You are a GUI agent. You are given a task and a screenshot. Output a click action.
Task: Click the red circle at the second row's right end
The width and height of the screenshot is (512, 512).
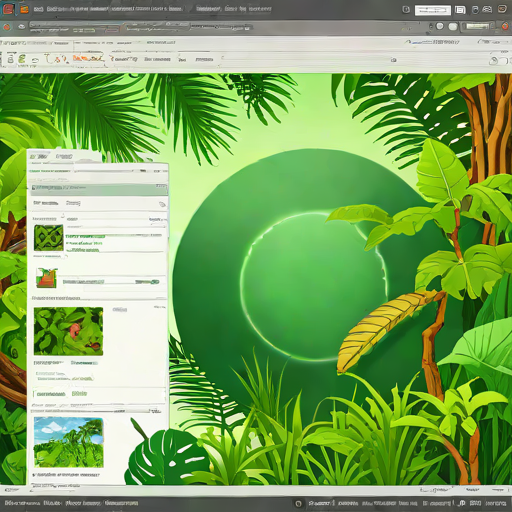[506, 27]
